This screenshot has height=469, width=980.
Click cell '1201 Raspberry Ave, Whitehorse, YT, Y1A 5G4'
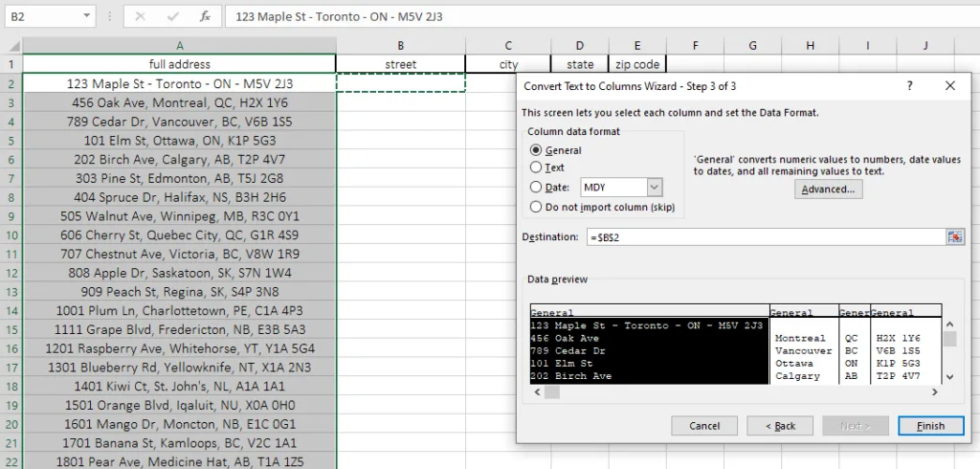179,348
